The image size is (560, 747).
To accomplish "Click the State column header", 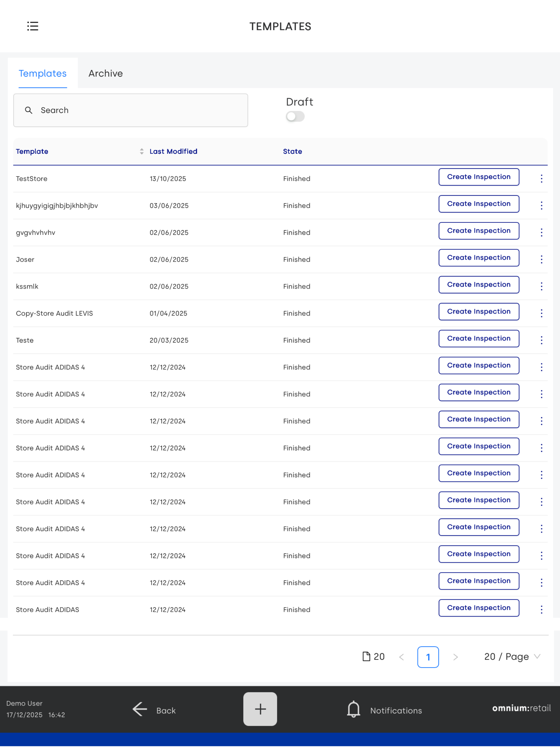I will [x=292, y=151].
